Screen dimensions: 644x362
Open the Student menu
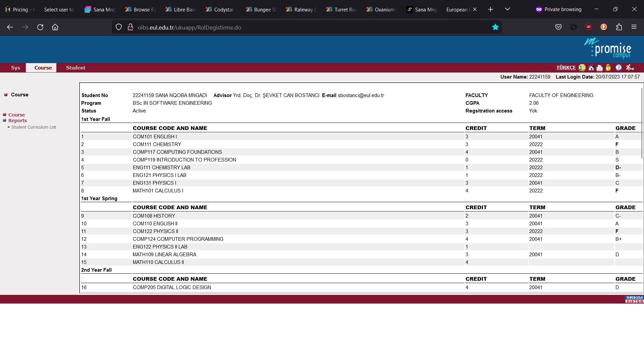75,68
